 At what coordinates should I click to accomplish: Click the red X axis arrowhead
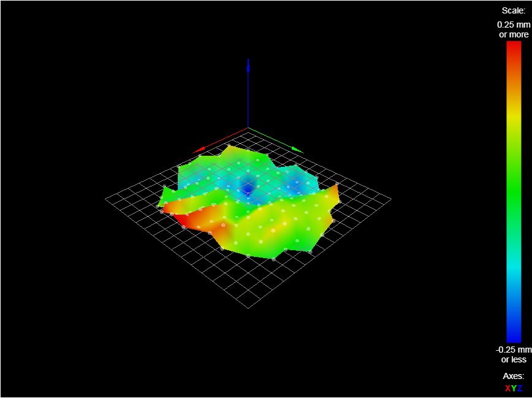(198, 150)
